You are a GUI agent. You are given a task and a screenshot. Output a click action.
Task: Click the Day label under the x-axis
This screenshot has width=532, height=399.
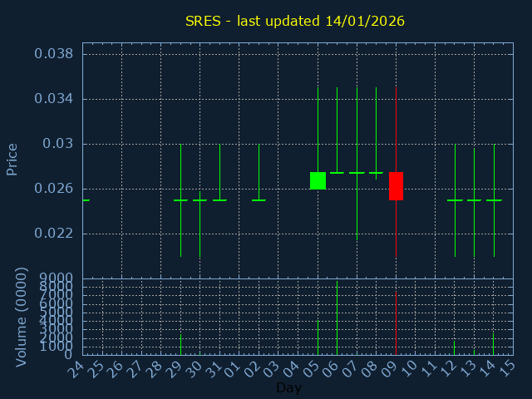[288, 387]
